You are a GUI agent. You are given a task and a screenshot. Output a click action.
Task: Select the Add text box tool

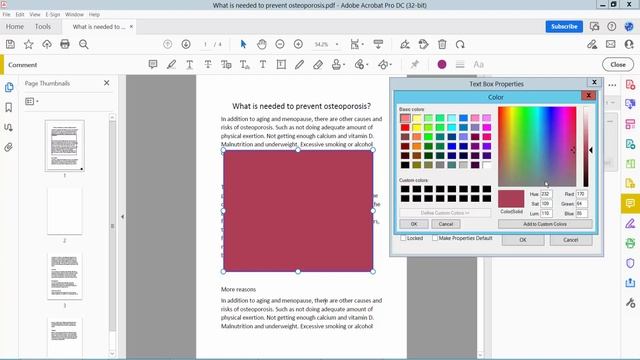click(x=281, y=64)
